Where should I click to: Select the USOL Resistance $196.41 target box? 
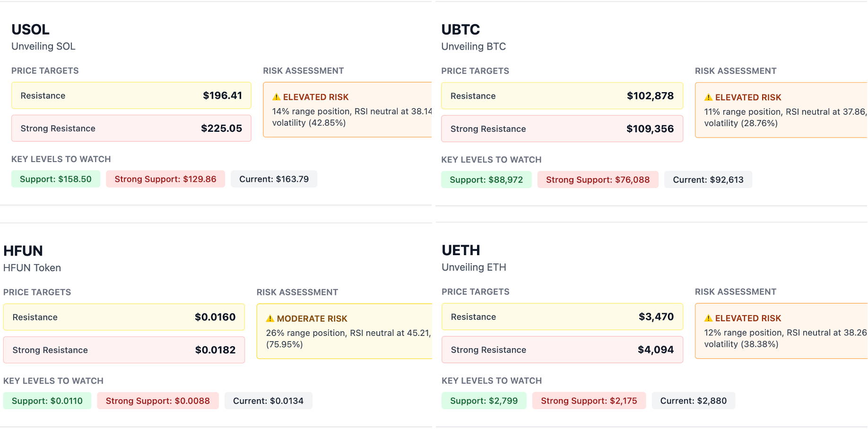[131, 95]
